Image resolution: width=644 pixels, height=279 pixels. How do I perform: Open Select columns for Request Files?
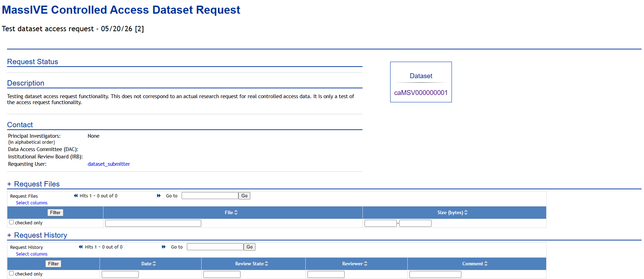pyautogui.click(x=32, y=203)
